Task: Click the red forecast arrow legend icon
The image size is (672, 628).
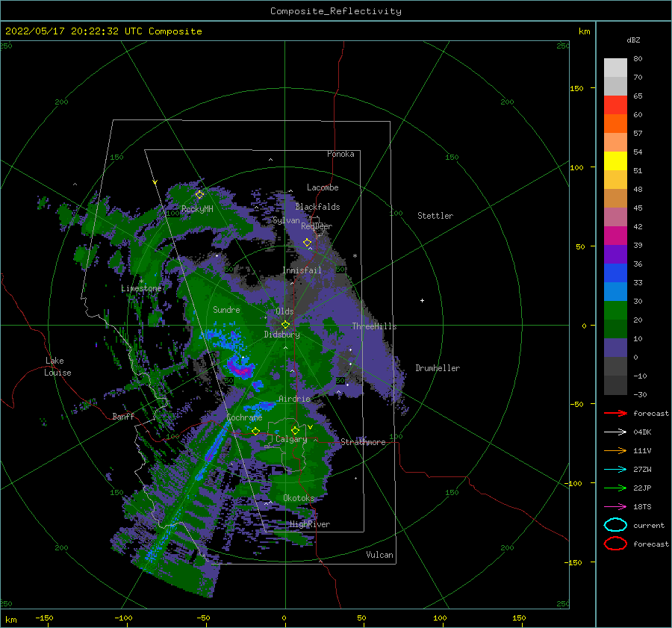Action: (615, 413)
